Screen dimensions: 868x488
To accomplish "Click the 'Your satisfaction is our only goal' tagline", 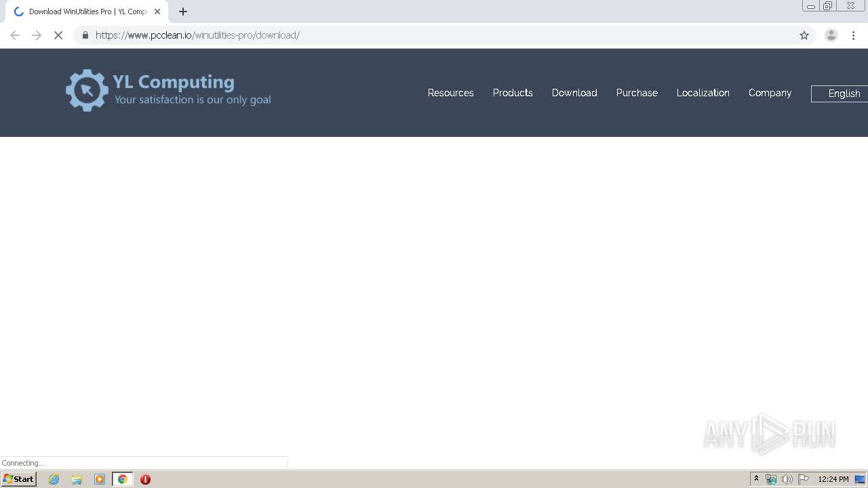I will 193,100.
